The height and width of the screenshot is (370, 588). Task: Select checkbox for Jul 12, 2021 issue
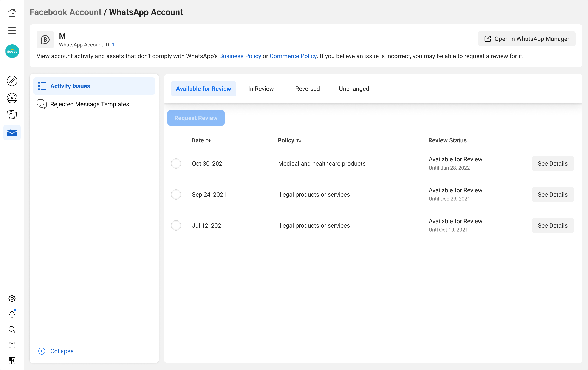(176, 225)
